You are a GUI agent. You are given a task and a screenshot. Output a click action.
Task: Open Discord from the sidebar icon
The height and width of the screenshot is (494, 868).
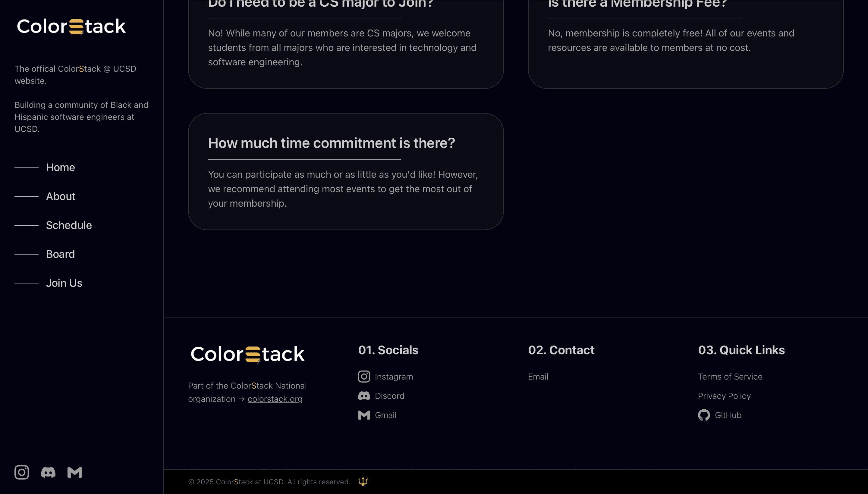tap(48, 472)
